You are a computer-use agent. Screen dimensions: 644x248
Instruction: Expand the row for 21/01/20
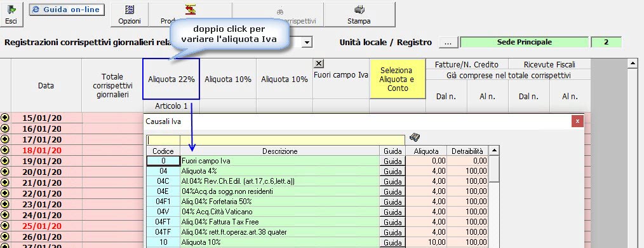[5, 183]
